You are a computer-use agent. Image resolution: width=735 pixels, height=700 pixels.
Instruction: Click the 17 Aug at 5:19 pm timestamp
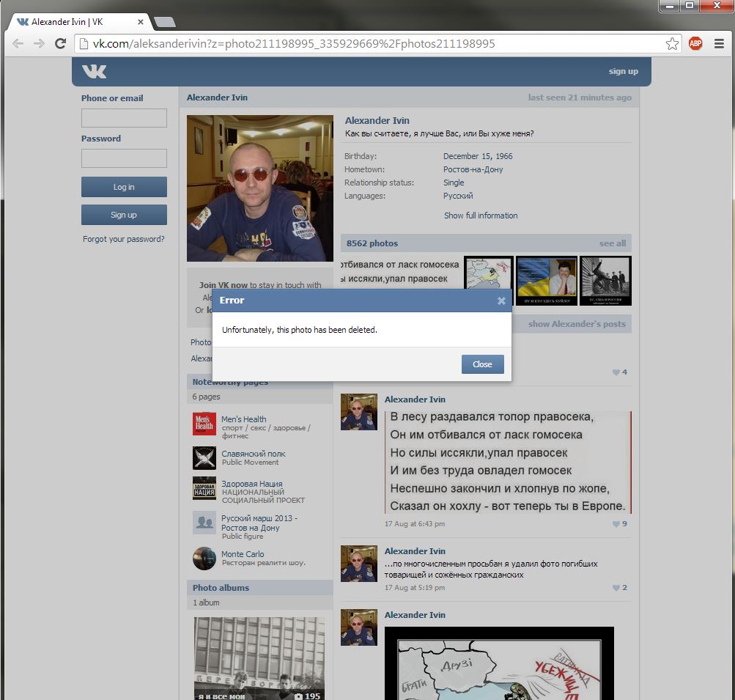[x=415, y=587]
